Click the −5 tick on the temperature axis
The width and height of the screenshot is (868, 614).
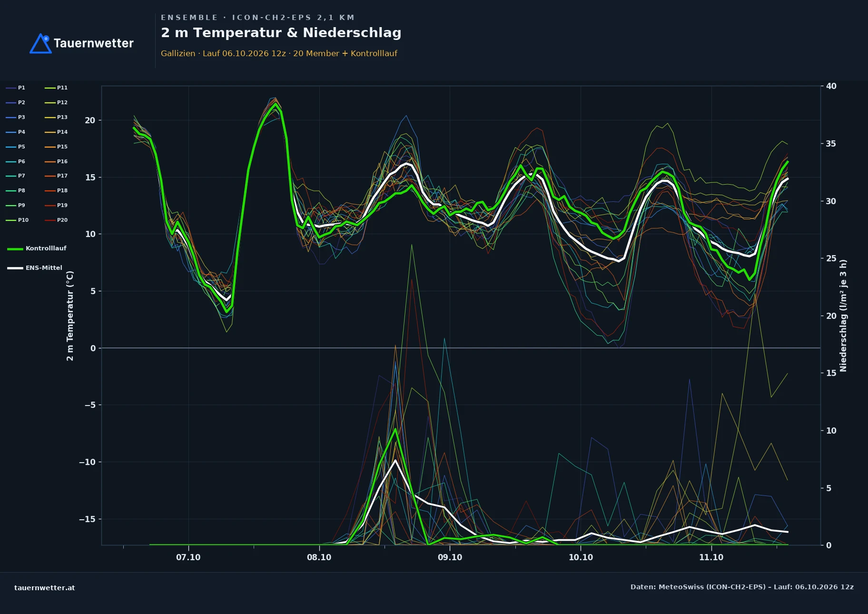(x=90, y=405)
